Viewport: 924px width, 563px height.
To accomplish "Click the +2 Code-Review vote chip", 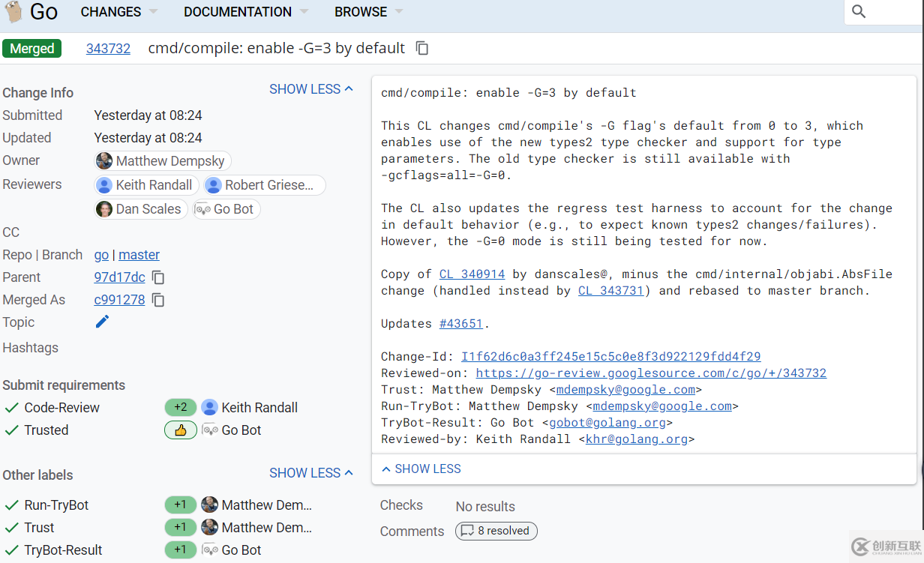I will (180, 408).
